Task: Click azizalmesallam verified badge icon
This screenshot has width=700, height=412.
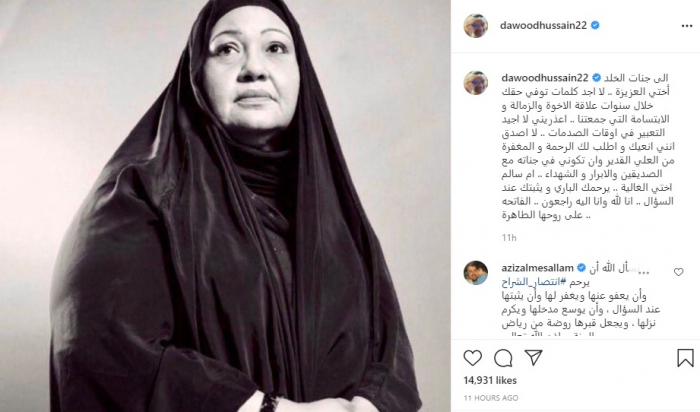Action: click(581, 268)
